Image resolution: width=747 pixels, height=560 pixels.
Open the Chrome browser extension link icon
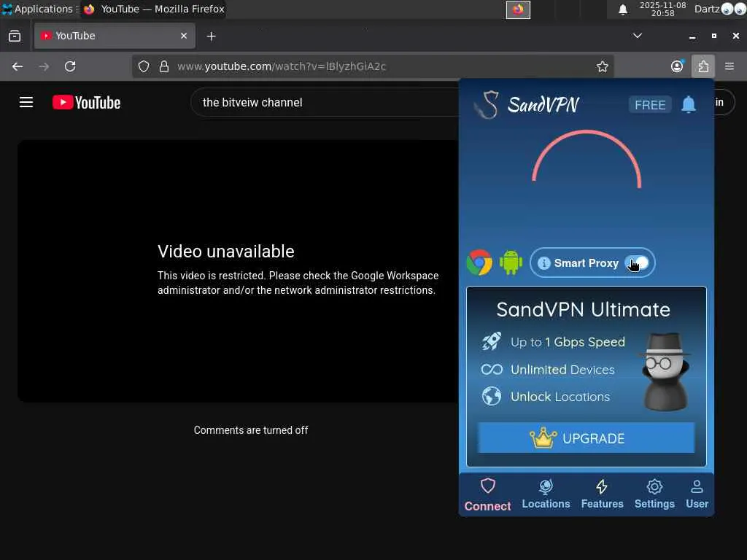pos(479,262)
